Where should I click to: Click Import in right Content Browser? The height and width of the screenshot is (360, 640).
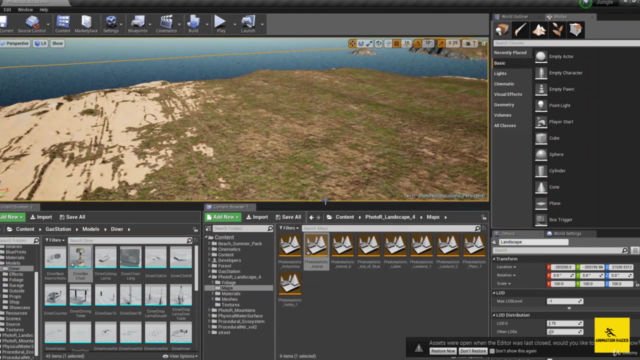click(x=257, y=217)
